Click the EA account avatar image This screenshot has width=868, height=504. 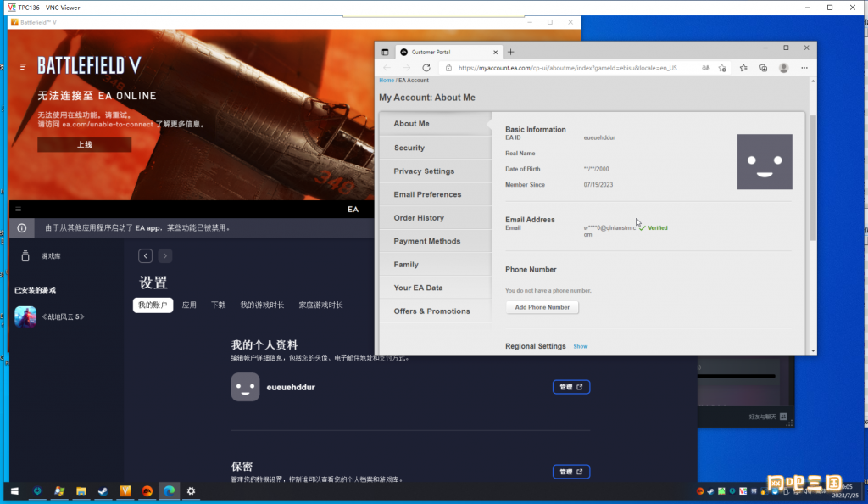point(765,162)
